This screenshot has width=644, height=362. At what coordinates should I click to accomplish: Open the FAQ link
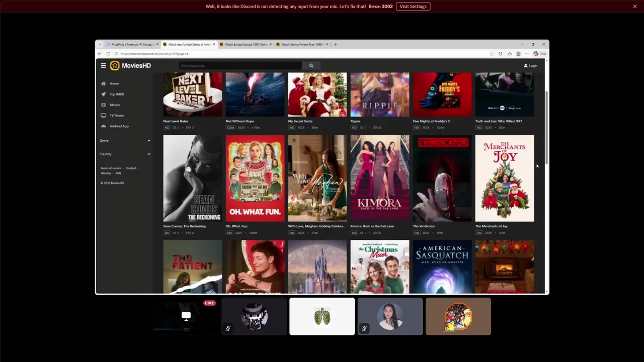click(x=118, y=173)
